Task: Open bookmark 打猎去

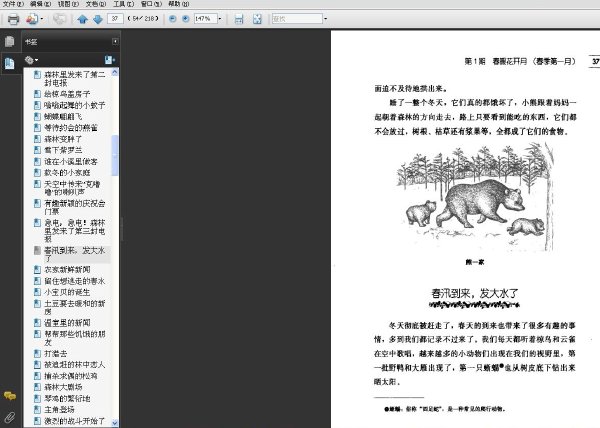Action: coord(55,353)
